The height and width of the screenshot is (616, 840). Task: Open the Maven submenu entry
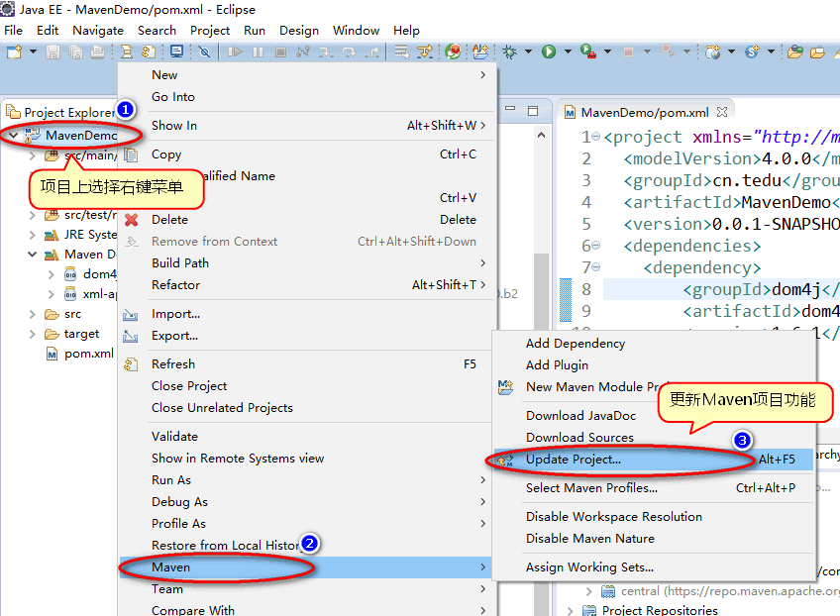point(170,567)
